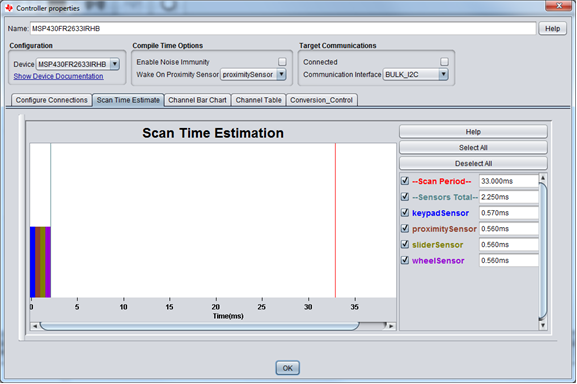This screenshot has height=384, width=577.
Task: Uncheck the wheelSensor checkbox
Action: point(405,260)
